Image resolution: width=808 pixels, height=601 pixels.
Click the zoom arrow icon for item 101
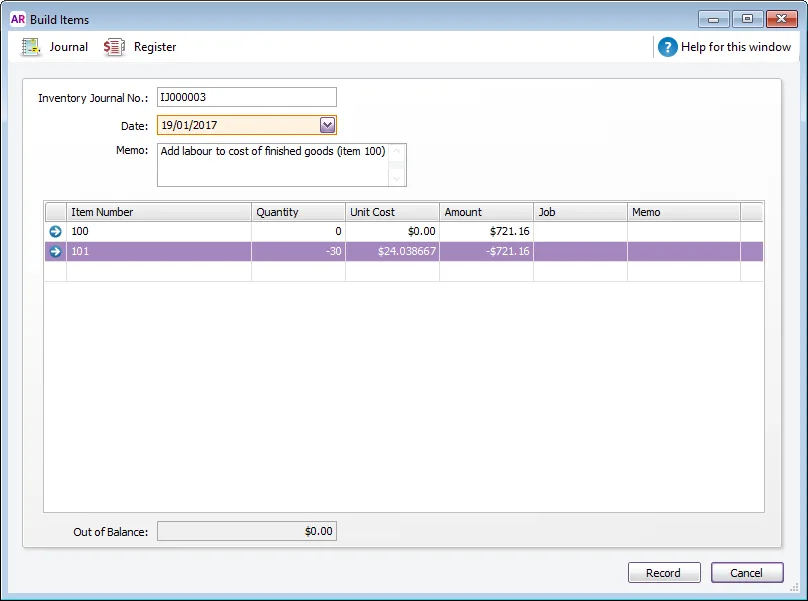[x=55, y=252]
